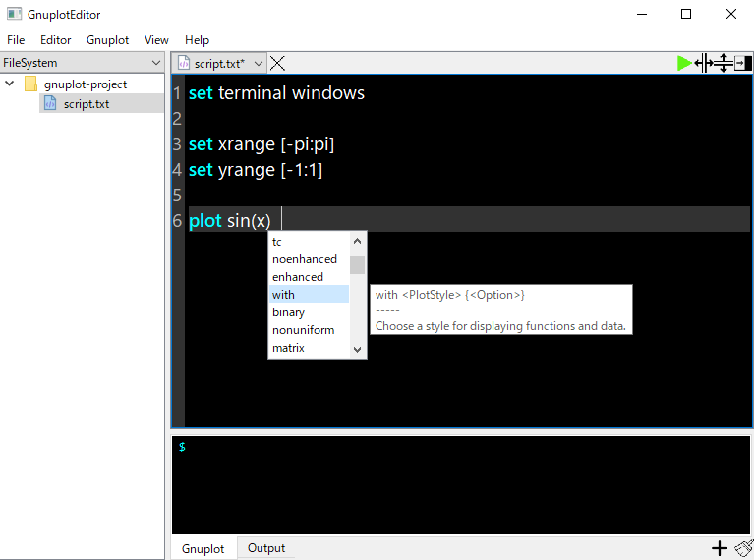This screenshot has width=754, height=560.
Task: Choose 'binary' from the completion list
Action: [309, 312]
